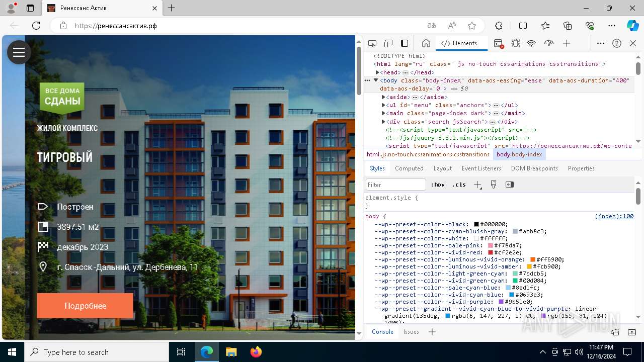Open the Copilot sidebar

[x=632, y=26]
